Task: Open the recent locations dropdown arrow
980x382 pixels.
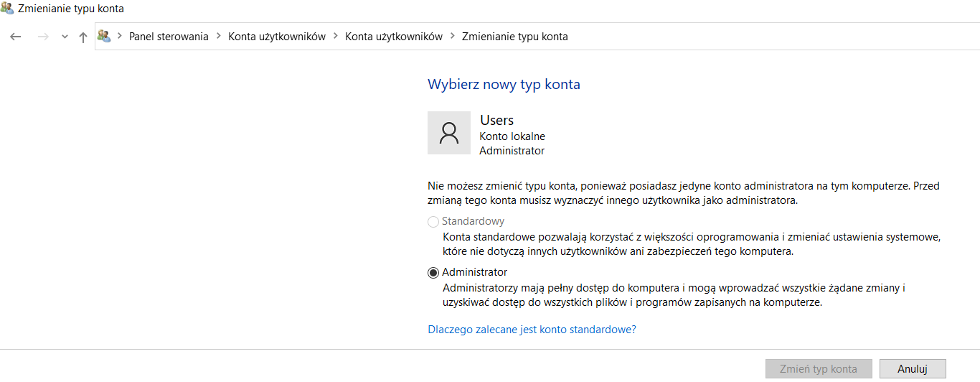Action: click(65, 37)
